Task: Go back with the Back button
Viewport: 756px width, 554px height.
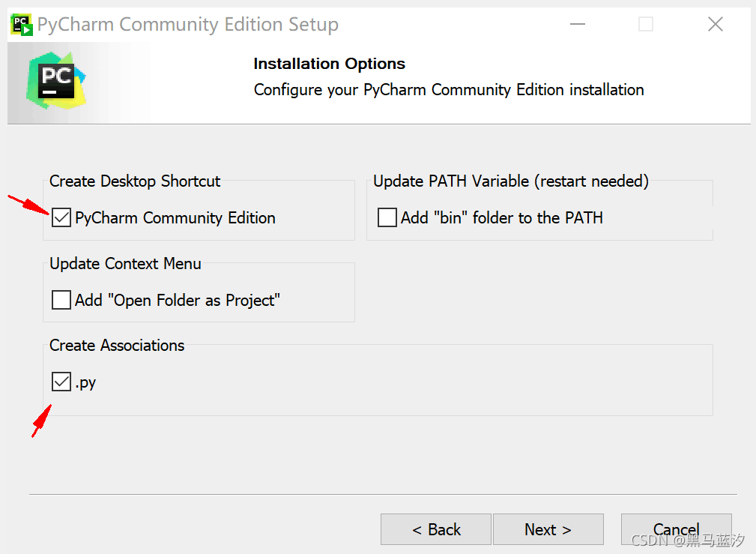Action: point(436,529)
